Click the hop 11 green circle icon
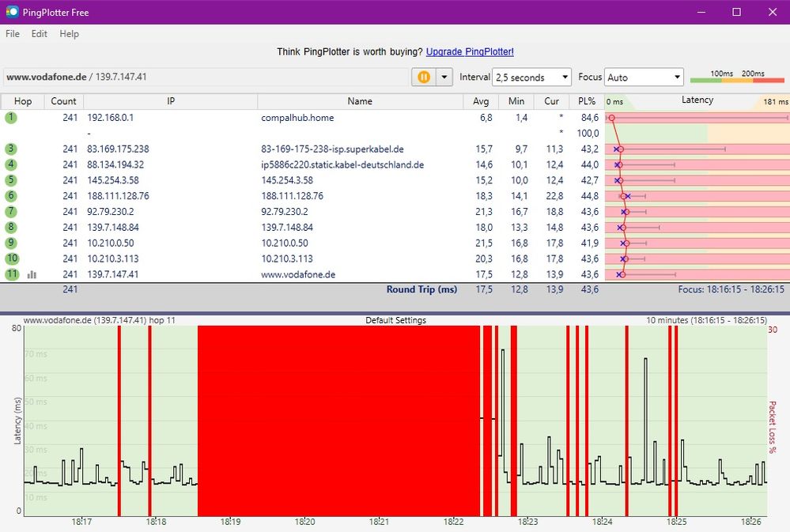This screenshot has height=532, width=790. tap(11, 274)
